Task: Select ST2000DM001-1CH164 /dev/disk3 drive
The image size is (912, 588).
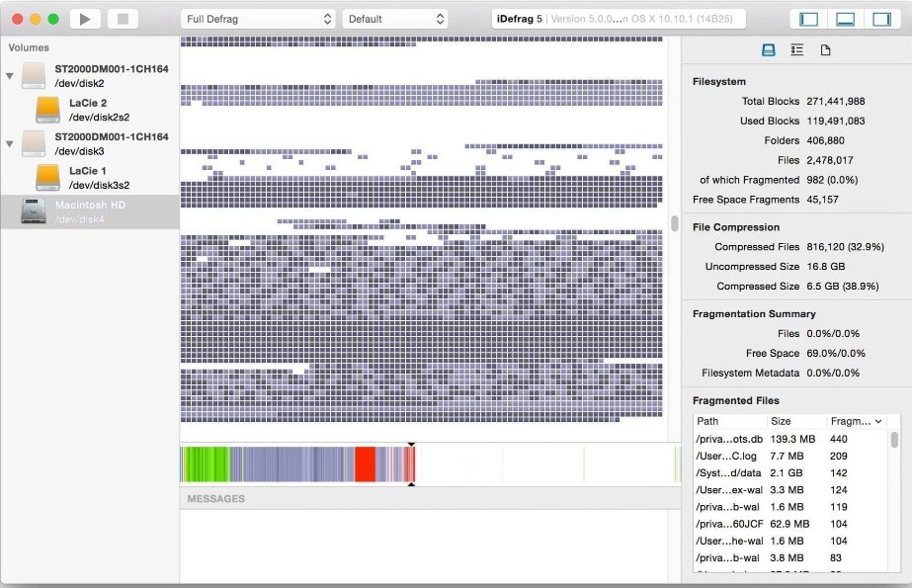Action: [x=90, y=143]
